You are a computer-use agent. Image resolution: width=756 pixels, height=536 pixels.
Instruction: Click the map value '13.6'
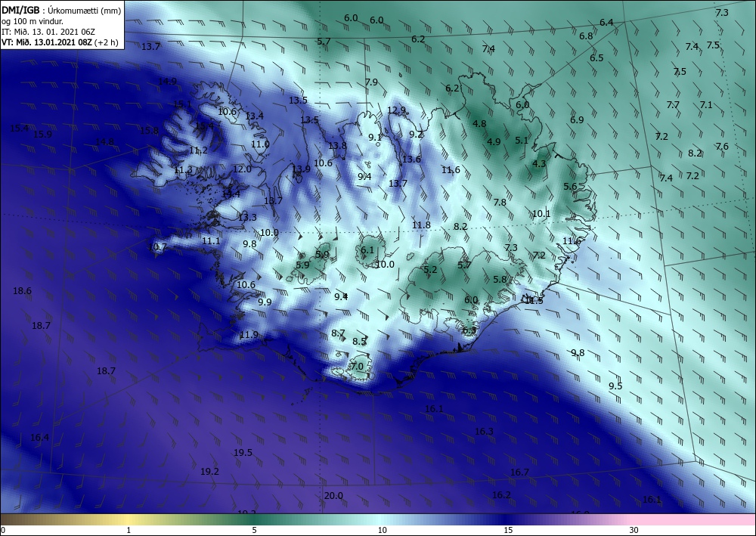pos(412,159)
